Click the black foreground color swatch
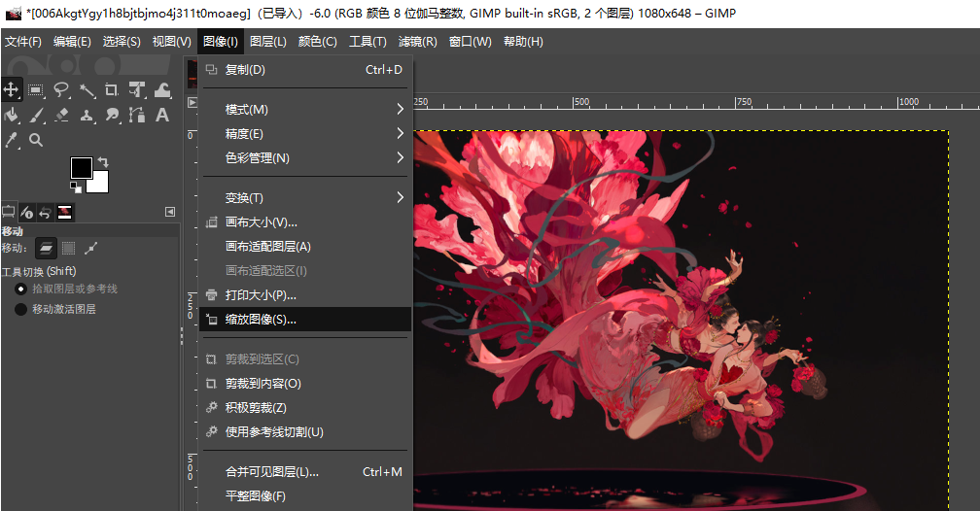The height and width of the screenshot is (511, 980). click(x=81, y=168)
